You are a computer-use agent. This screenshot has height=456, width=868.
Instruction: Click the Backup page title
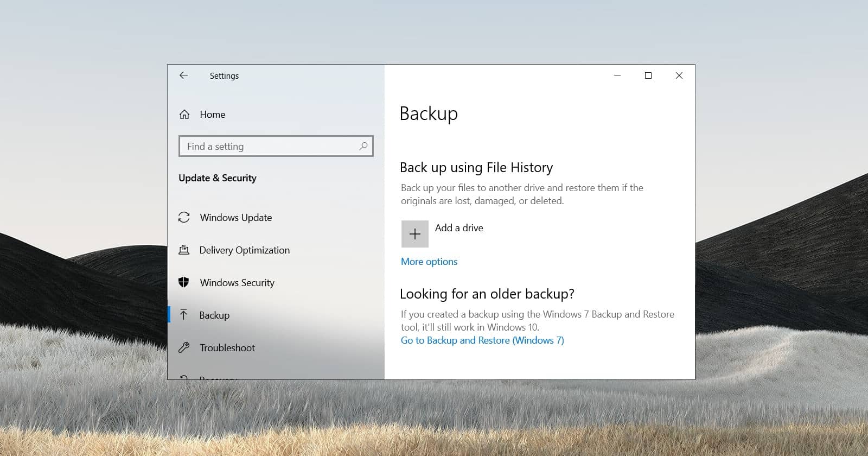point(429,114)
